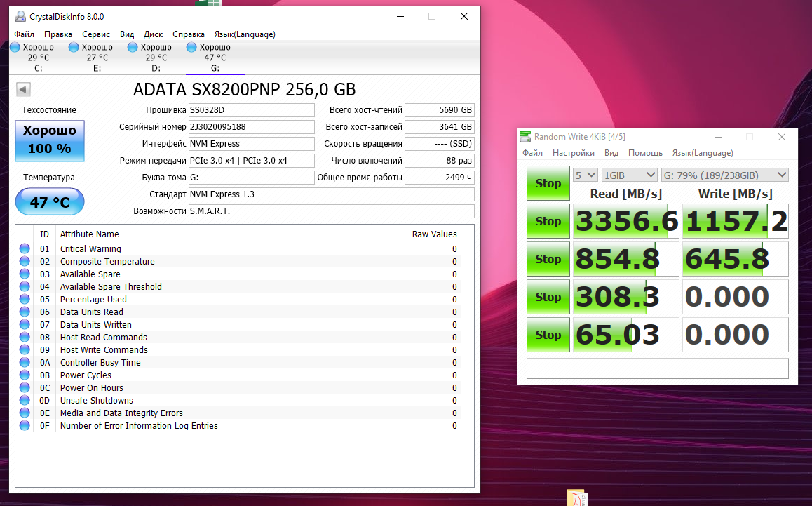Click the CrystalDiskInfo title bar app icon
Image resolution: width=812 pixels, height=506 pixels.
tap(20, 17)
